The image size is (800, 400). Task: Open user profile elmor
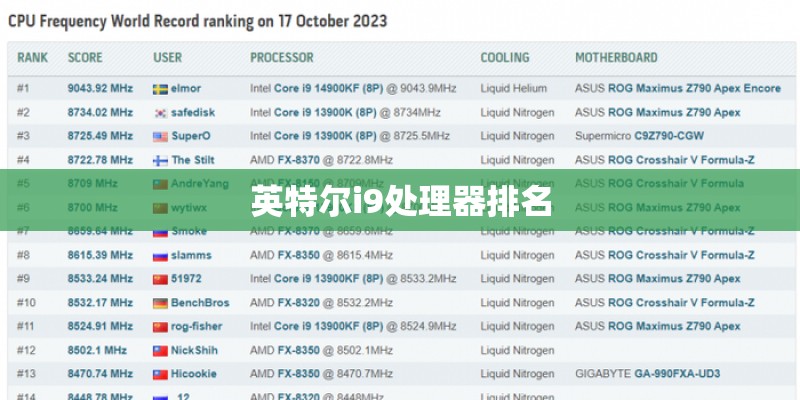(x=186, y=88)
